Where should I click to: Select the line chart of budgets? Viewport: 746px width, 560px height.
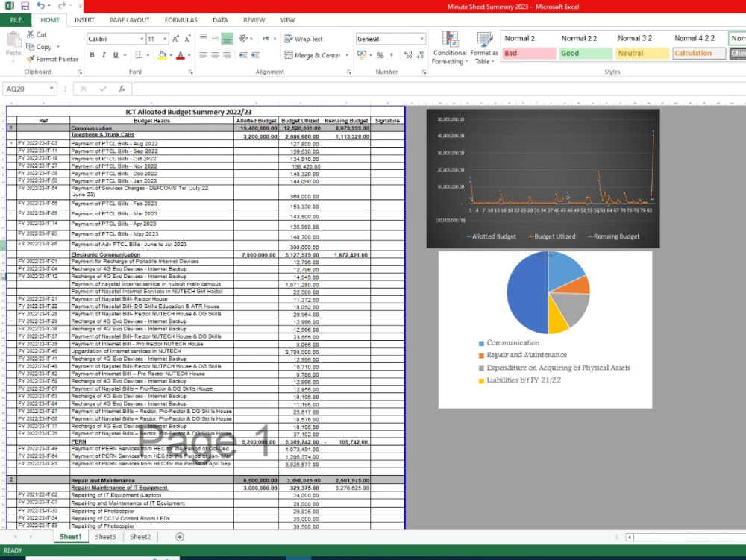click(x=543, y=178)
